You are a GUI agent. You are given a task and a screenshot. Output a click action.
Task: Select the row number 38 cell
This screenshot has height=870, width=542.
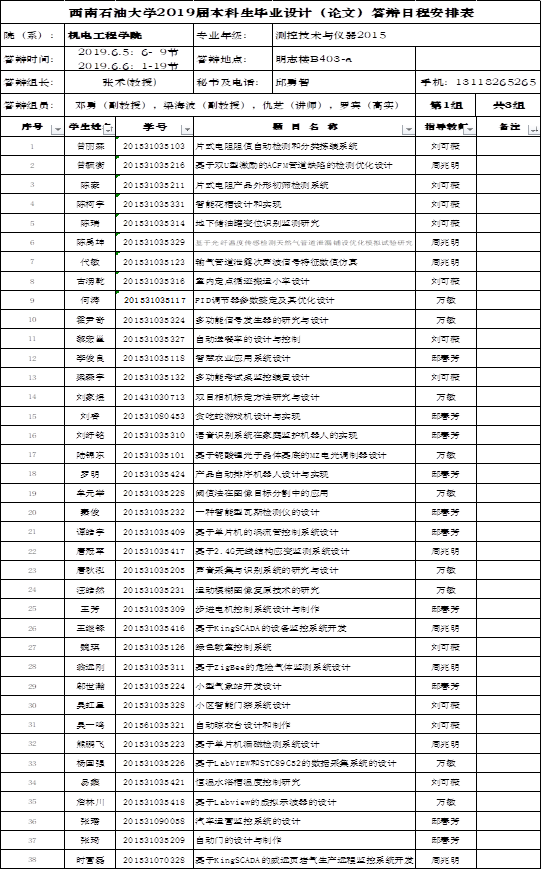point(32,859)
